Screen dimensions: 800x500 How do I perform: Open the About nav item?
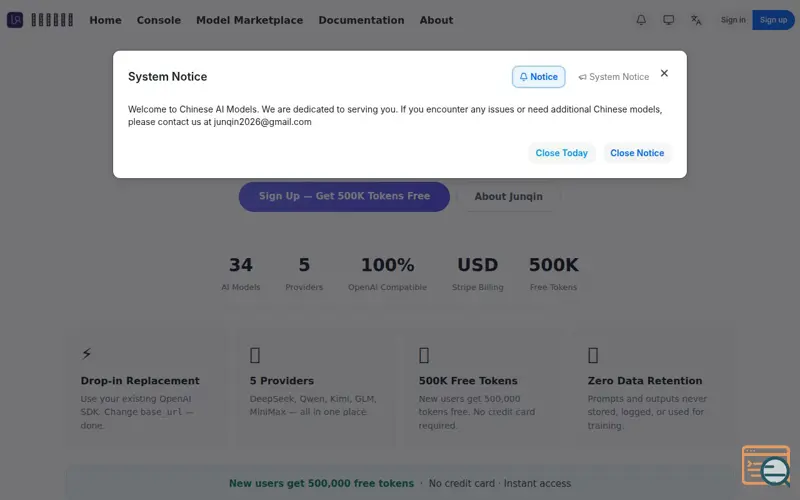pyautogui.click(x=436, y=20)
